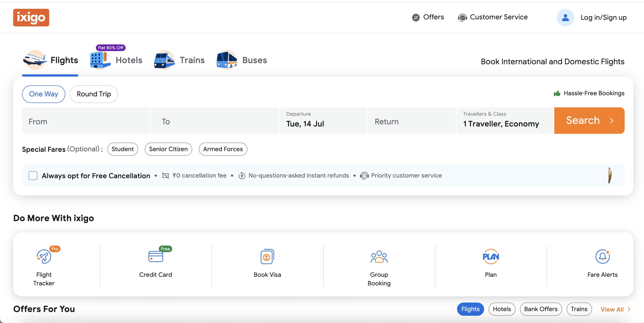This screenshot has height=323, width=644.
Task: Open the Travellers & Class selector
Action: coord(505,121)
